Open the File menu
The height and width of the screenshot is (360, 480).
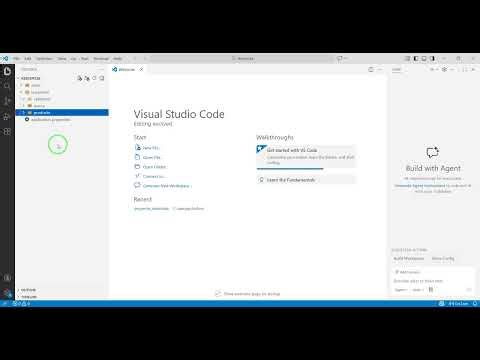(16, 58)
